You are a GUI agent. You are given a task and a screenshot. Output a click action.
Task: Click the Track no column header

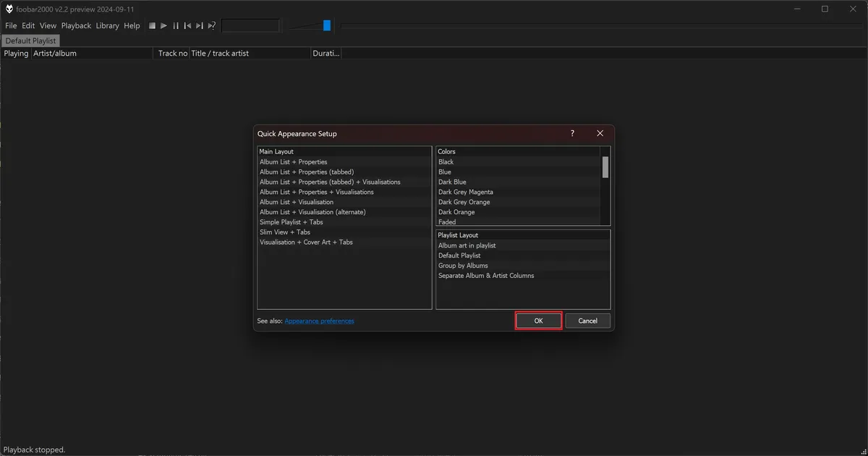tap(173, 53)
